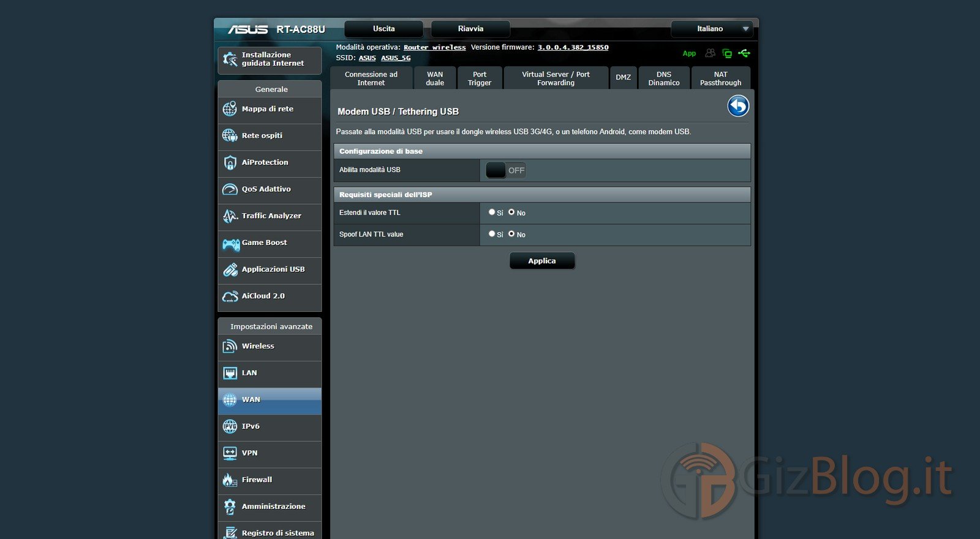Open the Router wireless mode link
The height and width of the screenshot is (539, 980).
pos(435,47)
